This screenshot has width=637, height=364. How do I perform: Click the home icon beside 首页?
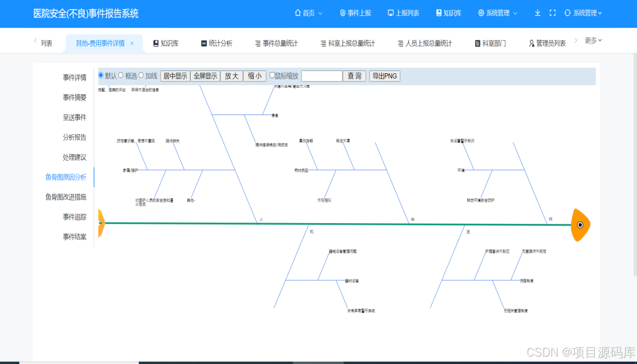(x=298, y=13)
